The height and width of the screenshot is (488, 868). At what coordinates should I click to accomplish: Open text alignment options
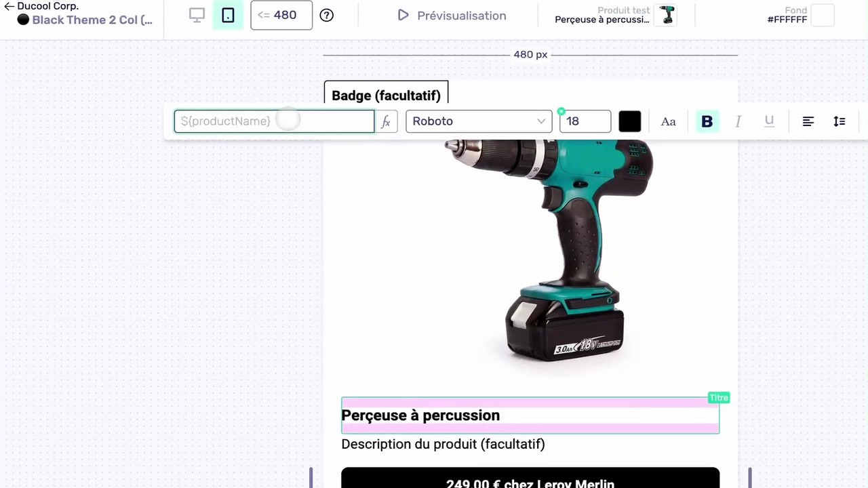(x=808, y=121)
